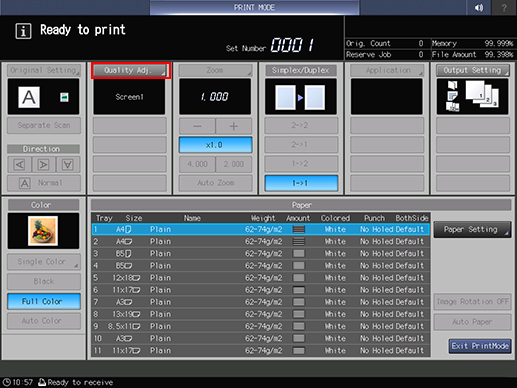Select tray 7 A3 paper row

pyautogui.click(x=261, y=302)
